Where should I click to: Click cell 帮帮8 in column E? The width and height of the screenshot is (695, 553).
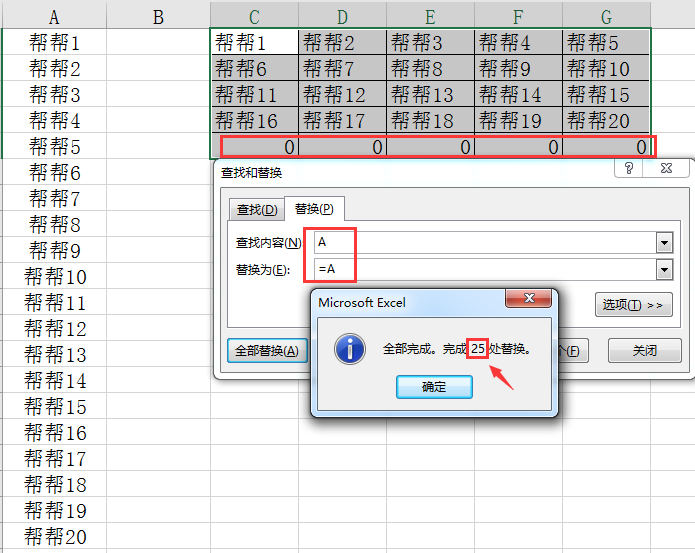tap(430, 68)
